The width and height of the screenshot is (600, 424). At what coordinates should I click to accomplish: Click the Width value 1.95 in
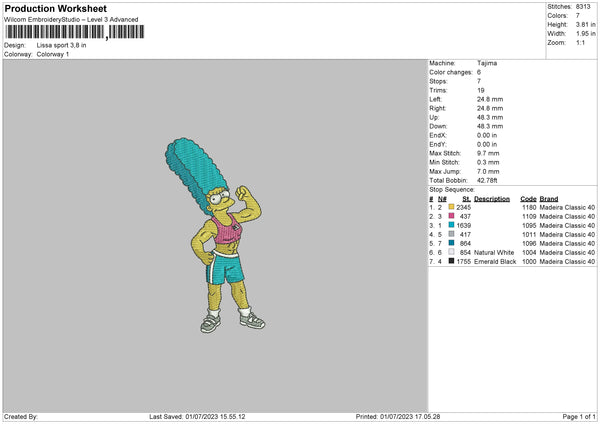coord(586,34)
